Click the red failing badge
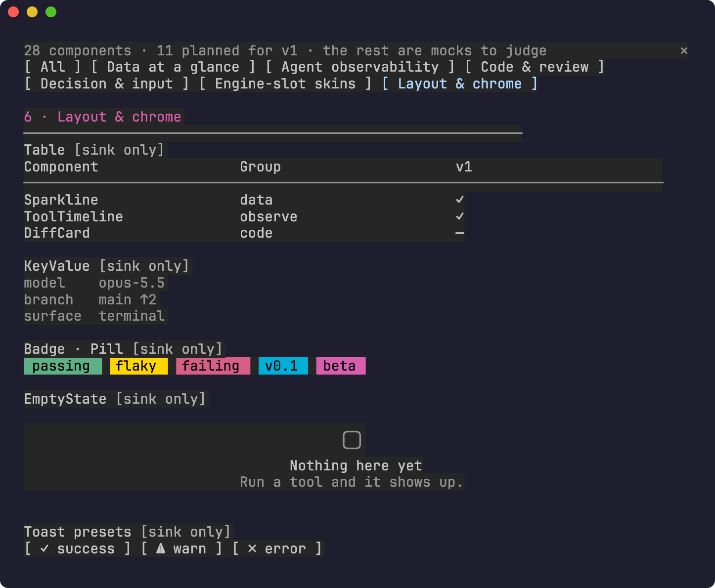 pyautogui.click(x=213, y=366)
